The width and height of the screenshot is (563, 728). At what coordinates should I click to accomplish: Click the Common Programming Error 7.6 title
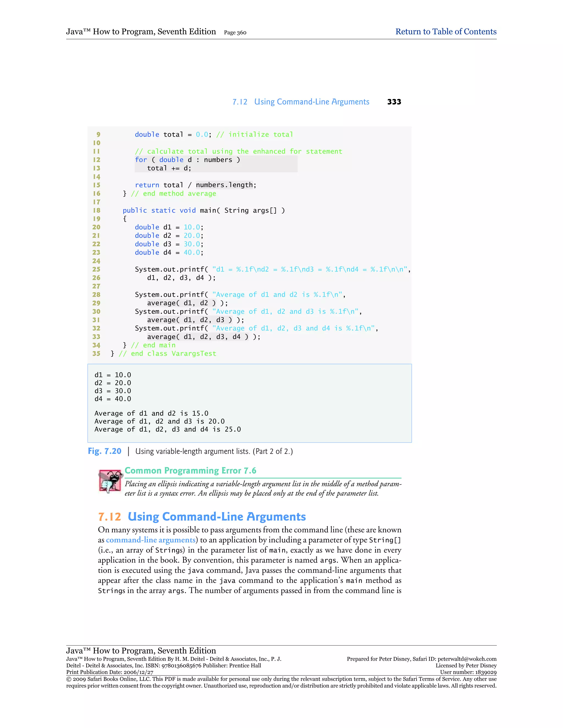190,470
